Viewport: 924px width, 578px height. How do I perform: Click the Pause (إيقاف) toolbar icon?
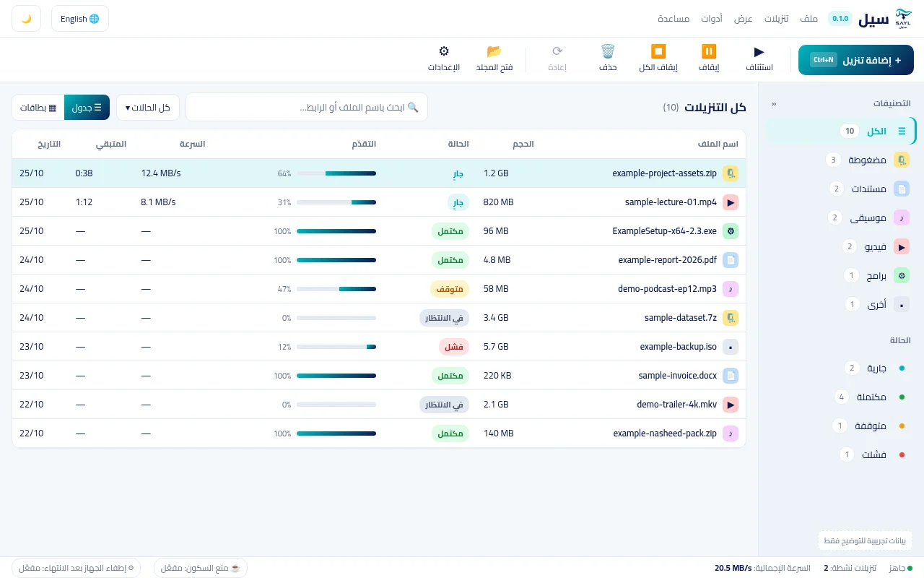708,51
